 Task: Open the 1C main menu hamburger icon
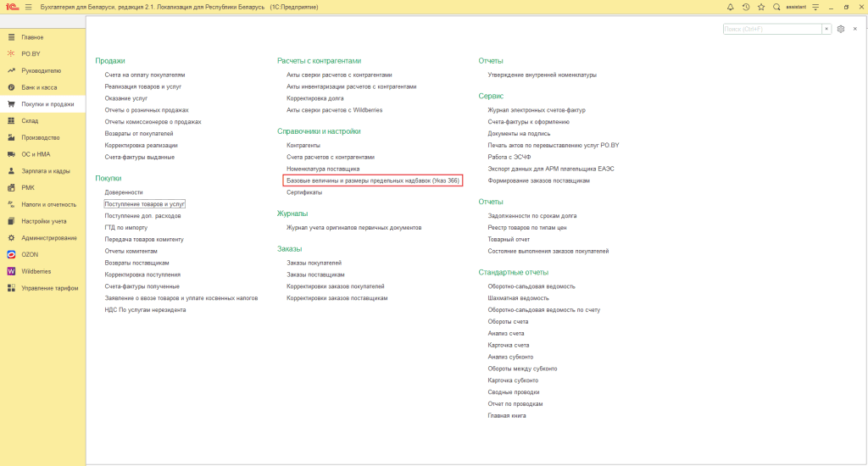pos(28,7)
